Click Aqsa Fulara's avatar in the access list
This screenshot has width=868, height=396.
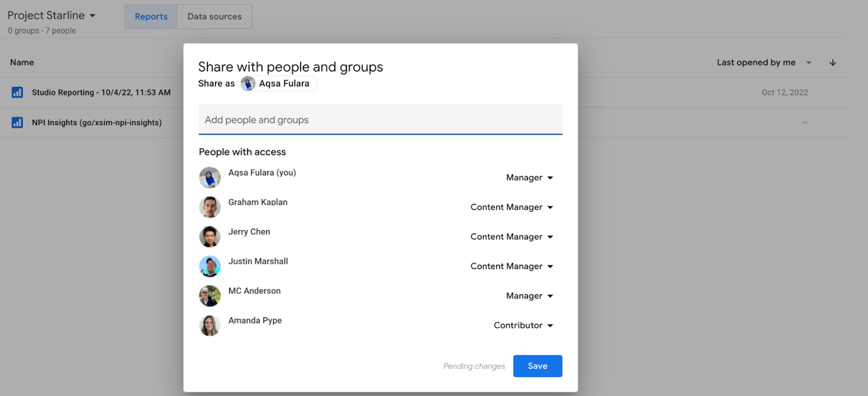click(209, 178)
